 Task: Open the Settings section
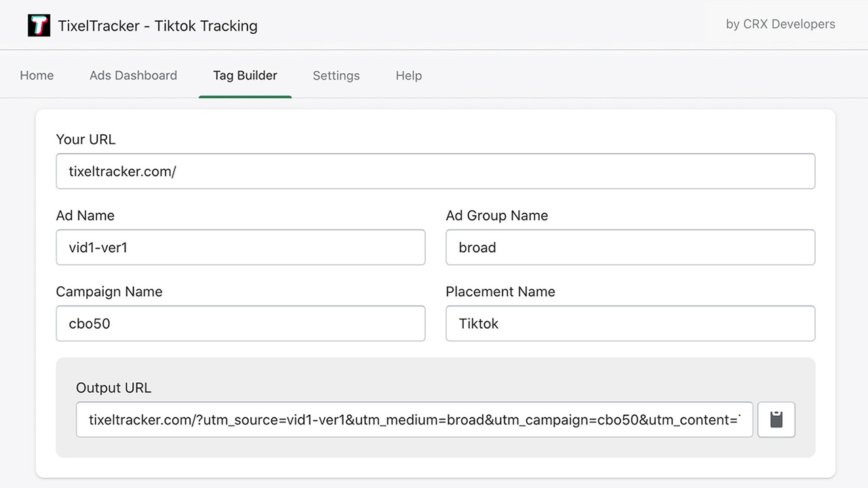coord(336,75)
